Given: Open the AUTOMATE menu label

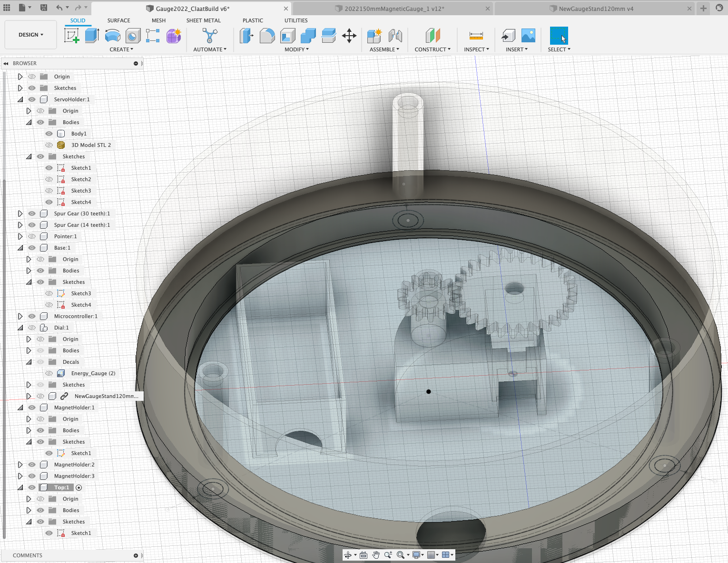Looking at the screenshot, I should tap(210, 49).
